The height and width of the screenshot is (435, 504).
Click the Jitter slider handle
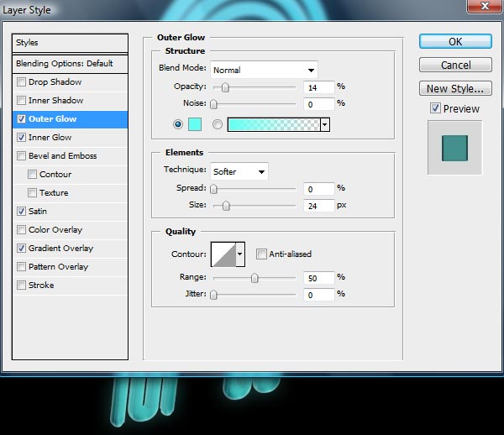tap(213, 295)
